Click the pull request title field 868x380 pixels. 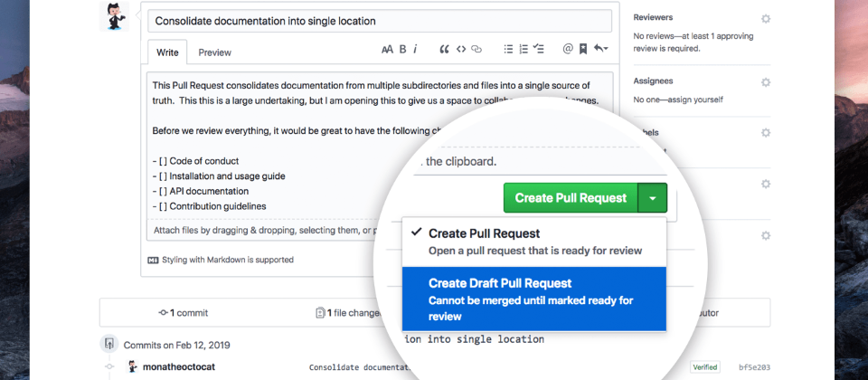coord(380,21)
